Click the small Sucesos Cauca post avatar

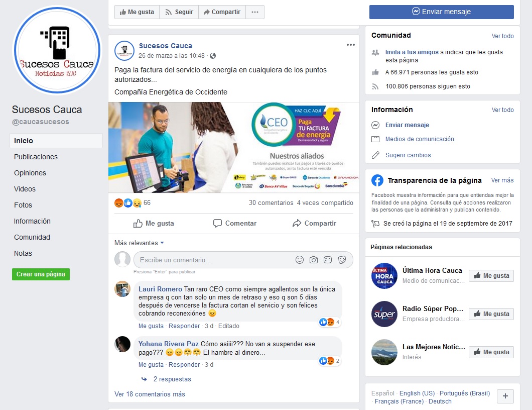point(124,51)
